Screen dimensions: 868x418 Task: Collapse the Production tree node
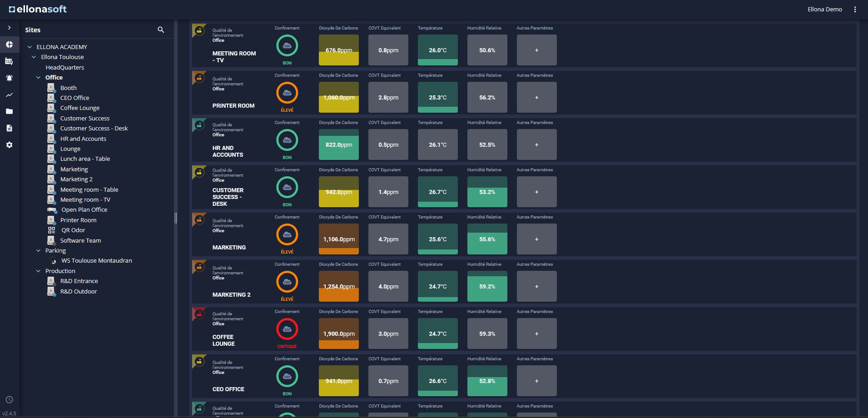point(38,271)
